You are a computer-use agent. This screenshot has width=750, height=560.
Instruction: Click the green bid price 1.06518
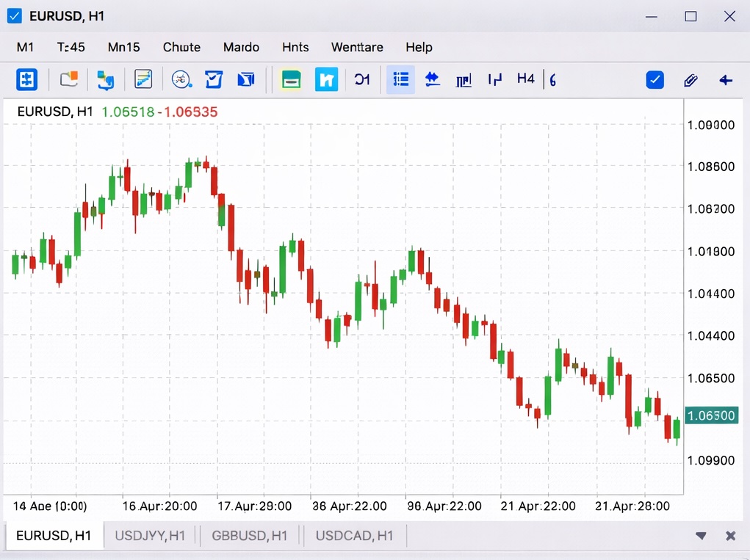click(128, 112)
